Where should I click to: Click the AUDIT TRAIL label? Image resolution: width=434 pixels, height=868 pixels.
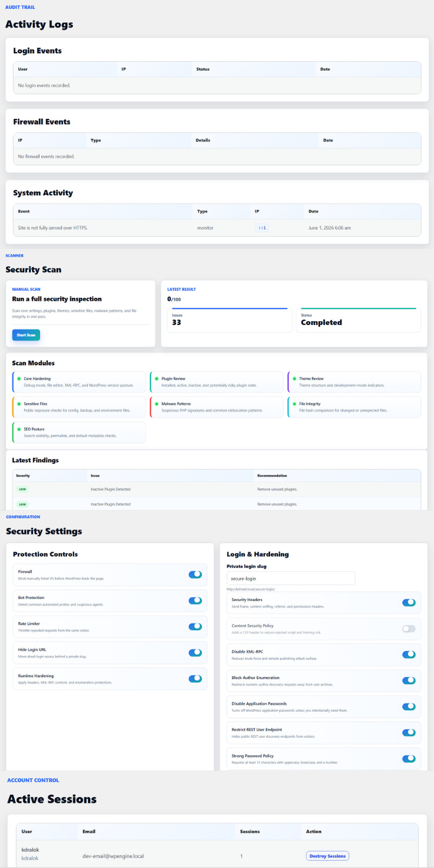coord(20,7)
